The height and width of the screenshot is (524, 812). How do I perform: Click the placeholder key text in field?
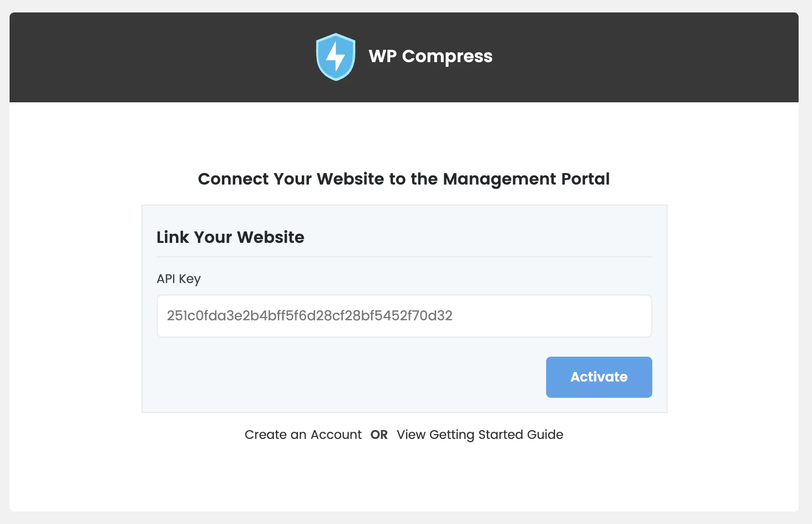click(310, 316)
